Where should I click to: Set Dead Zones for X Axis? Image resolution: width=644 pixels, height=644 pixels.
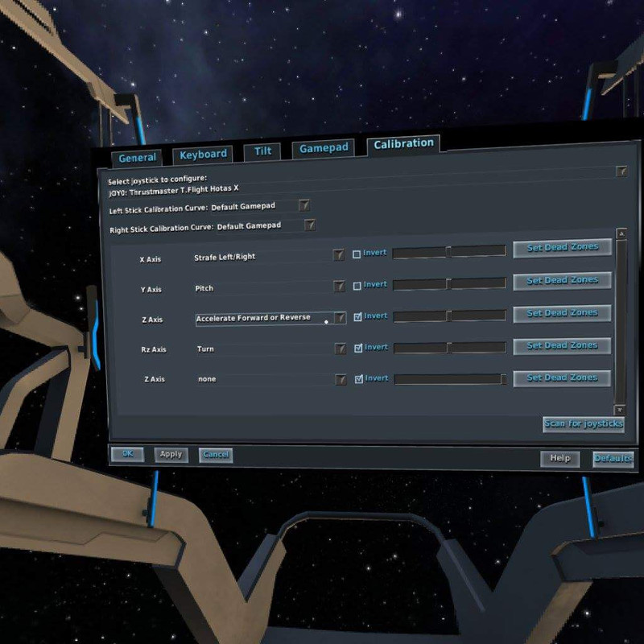pos(562,248)
